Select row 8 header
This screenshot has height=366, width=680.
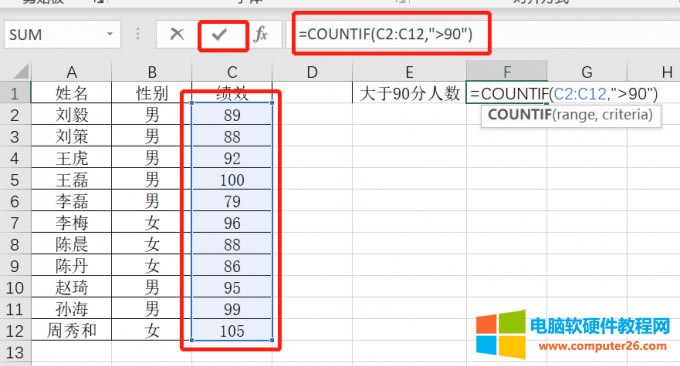click(15, 244)
